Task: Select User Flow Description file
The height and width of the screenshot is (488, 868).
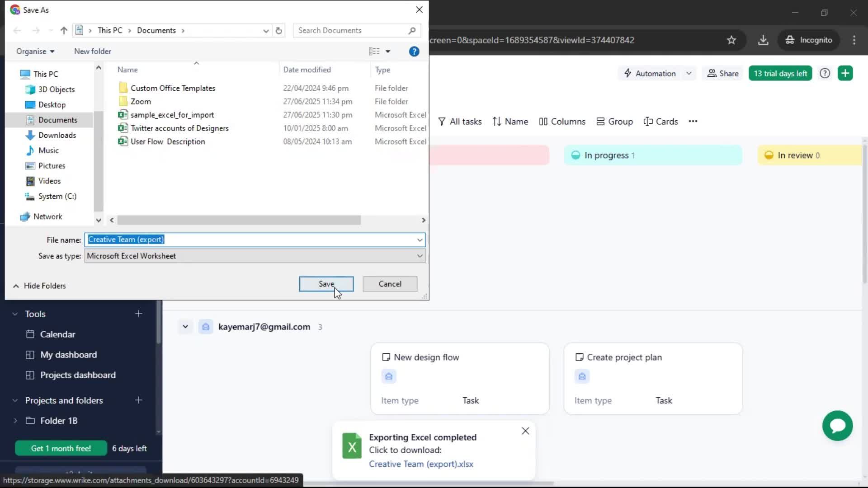Action: tap(168, 141)
